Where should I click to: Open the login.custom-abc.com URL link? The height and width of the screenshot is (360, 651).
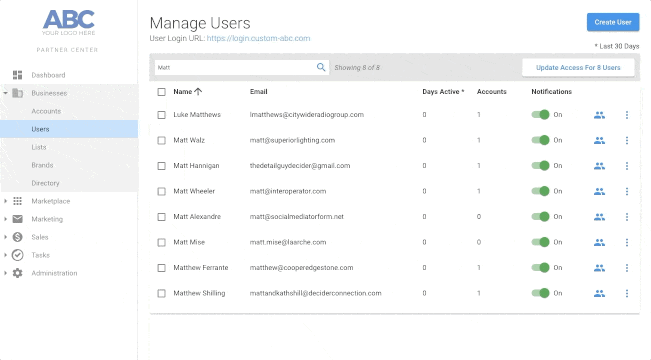[258, 38]
